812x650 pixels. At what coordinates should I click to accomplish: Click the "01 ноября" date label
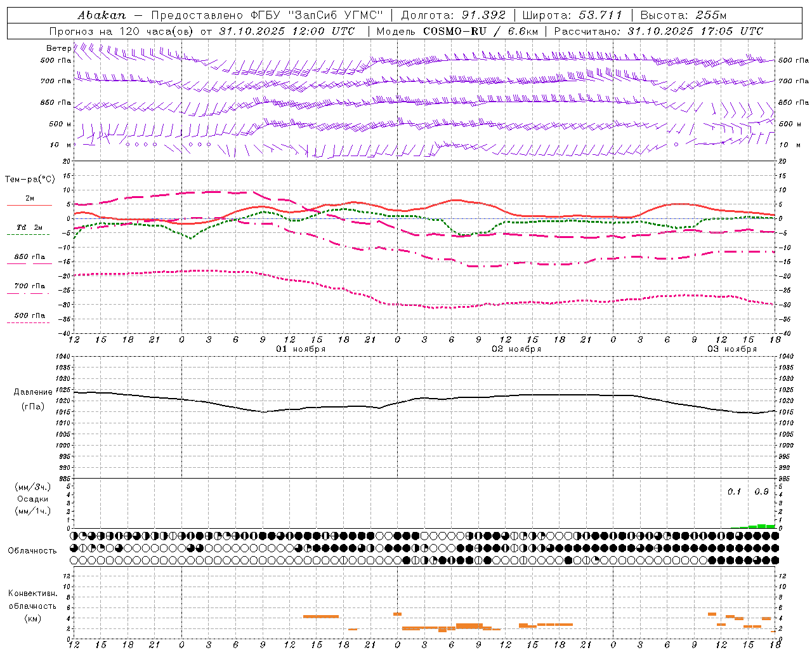301,349
